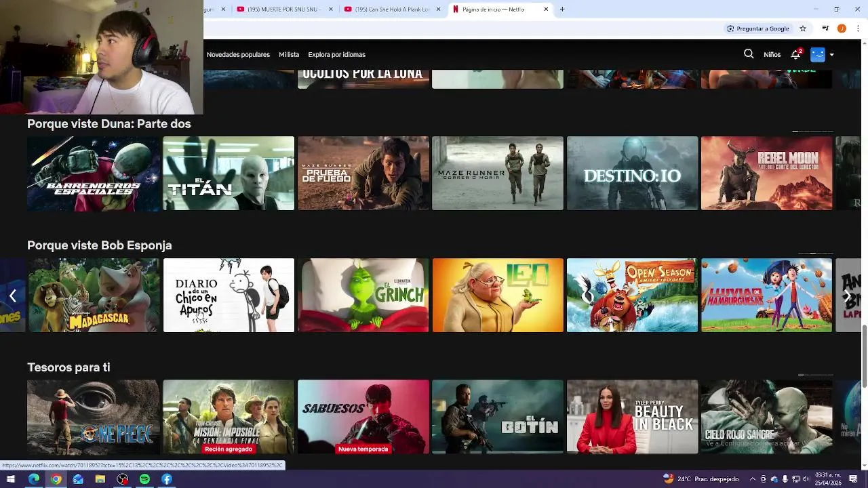Open Explora por idiomas menu item
The width and height of the screenshot is (868, 488).
[336, 55]
